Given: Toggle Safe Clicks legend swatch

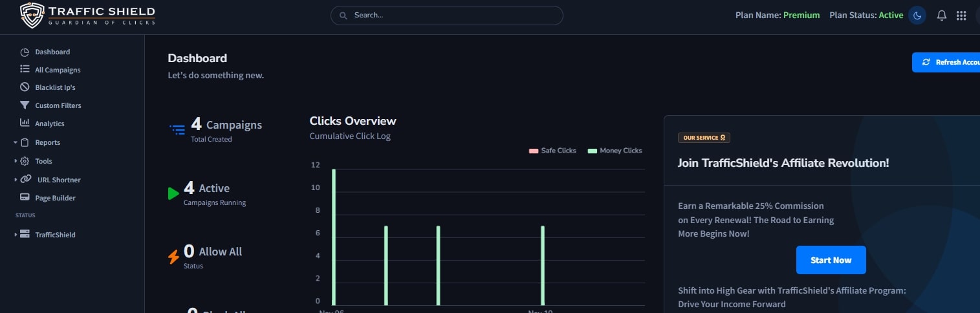Looking at the screenshot, I should coord(534,151).
